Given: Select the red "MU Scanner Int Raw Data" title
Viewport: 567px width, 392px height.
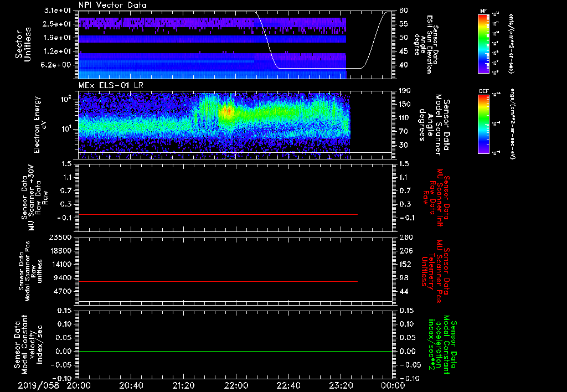Looking at the screenshot, I should pyautogui.click(x=436, y=198).
